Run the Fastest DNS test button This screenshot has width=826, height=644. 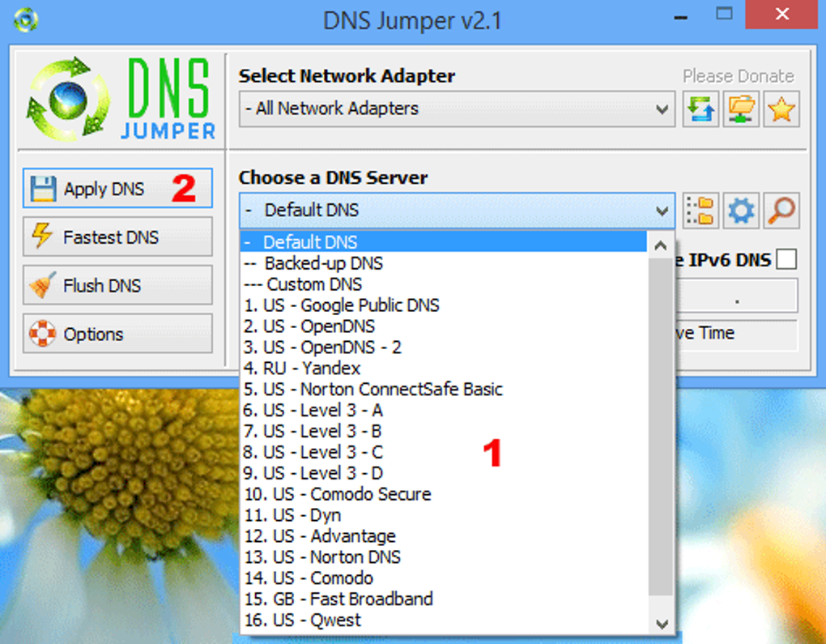117,237
